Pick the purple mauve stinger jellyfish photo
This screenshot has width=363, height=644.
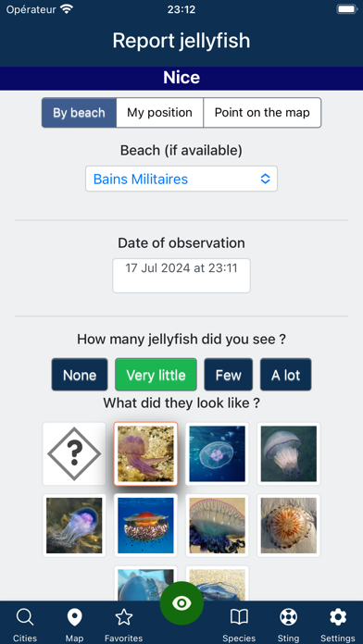(x=145, y=453)
